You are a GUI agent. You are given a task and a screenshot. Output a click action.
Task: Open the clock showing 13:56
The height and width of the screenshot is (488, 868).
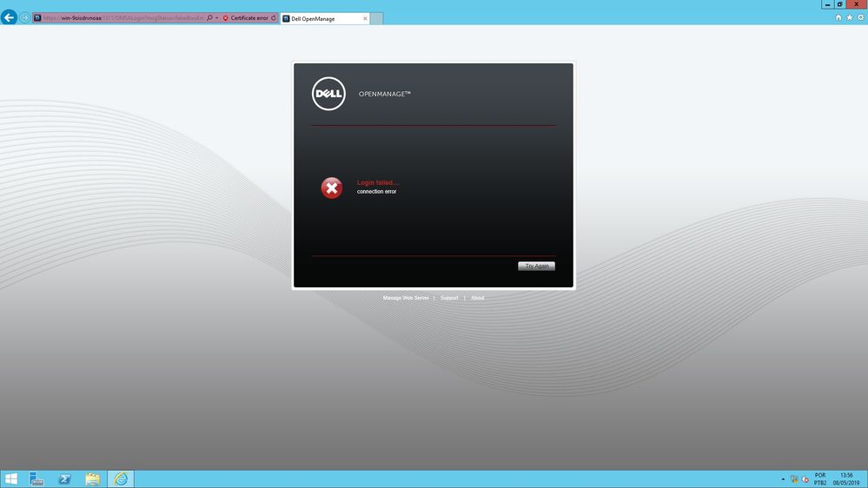[x=846, y=479]
